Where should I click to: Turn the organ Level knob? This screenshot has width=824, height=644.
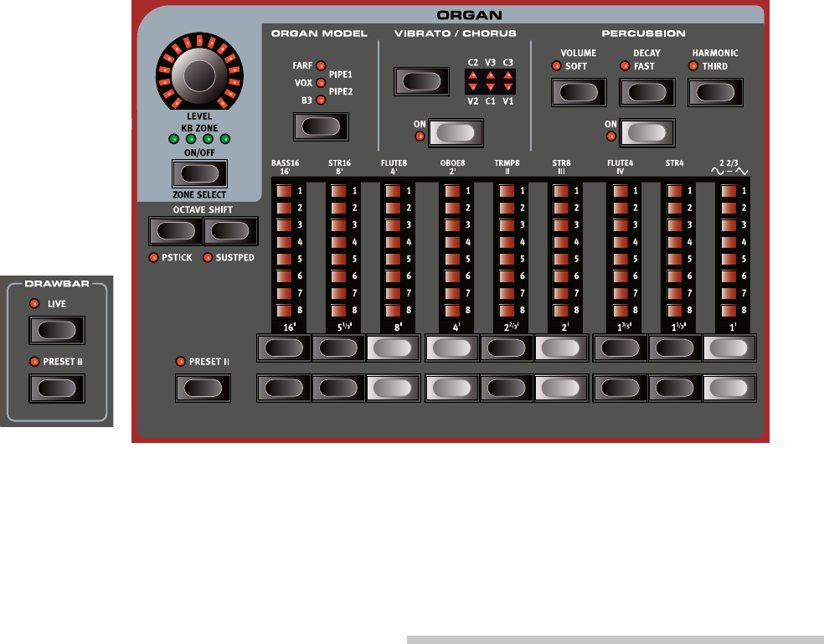click(199, 75)
